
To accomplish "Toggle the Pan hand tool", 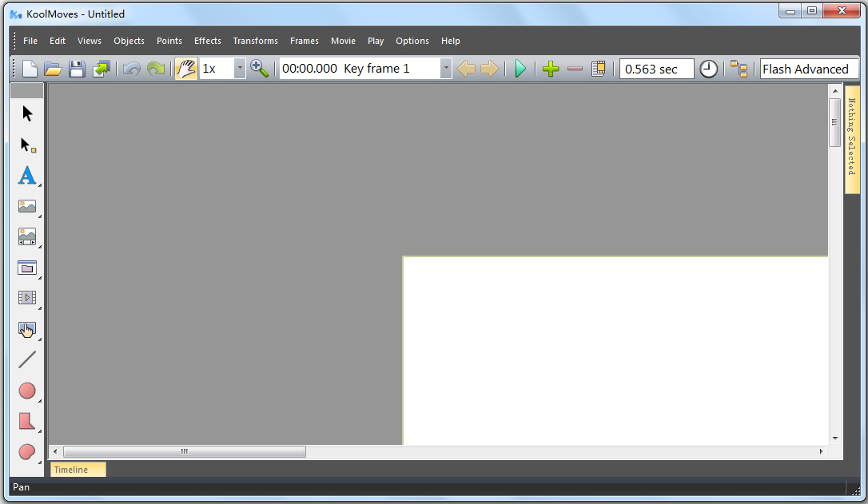I will tap(186, 69).
